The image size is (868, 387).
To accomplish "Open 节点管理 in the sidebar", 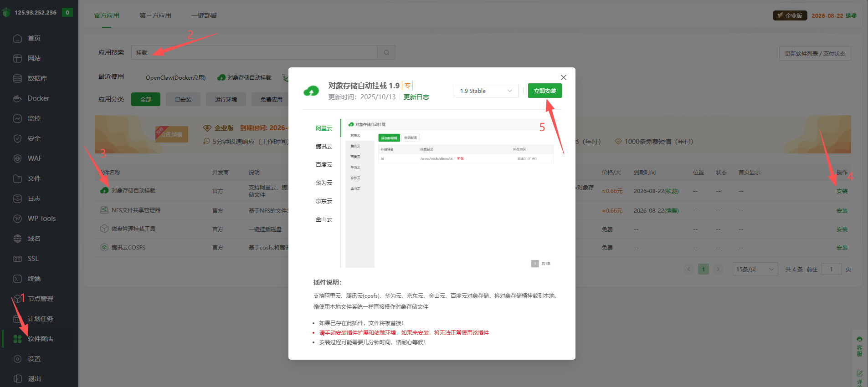I will 40,299.
